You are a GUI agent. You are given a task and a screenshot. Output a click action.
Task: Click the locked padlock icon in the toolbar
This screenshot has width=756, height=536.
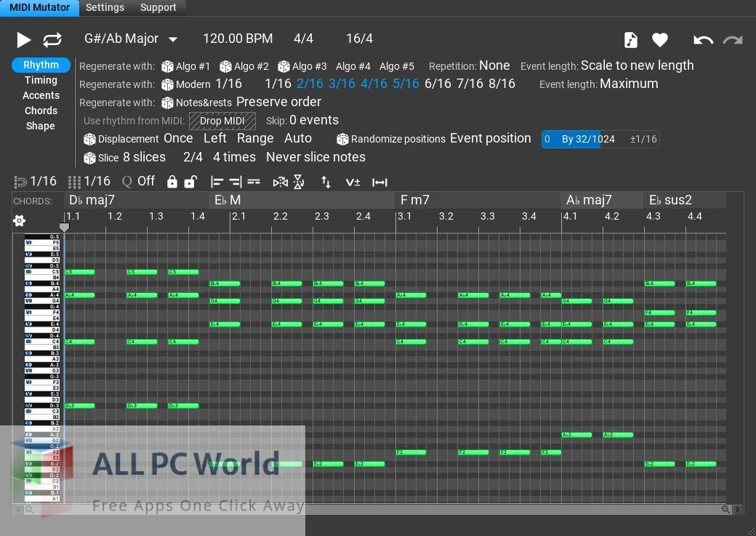(x=172, y=182)
